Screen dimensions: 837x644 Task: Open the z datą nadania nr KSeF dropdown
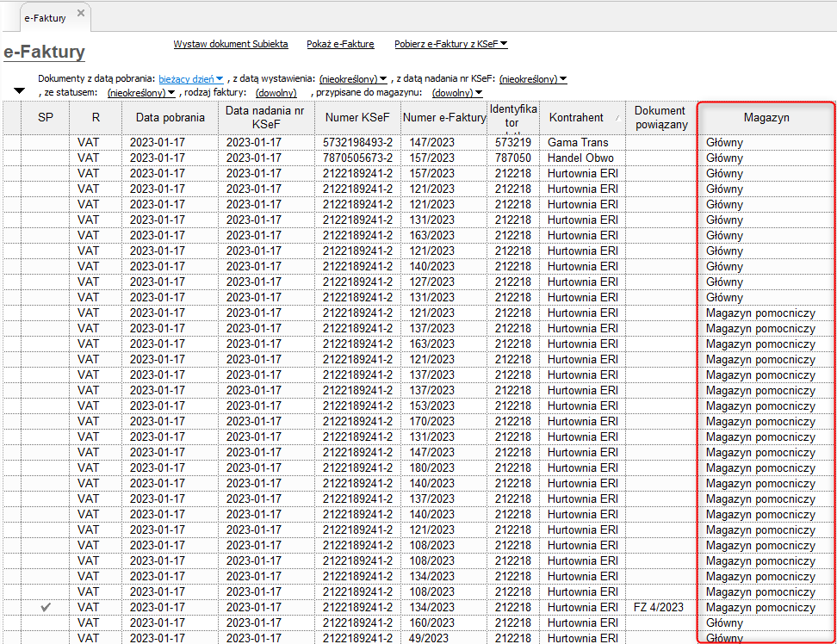click(533, 79)
